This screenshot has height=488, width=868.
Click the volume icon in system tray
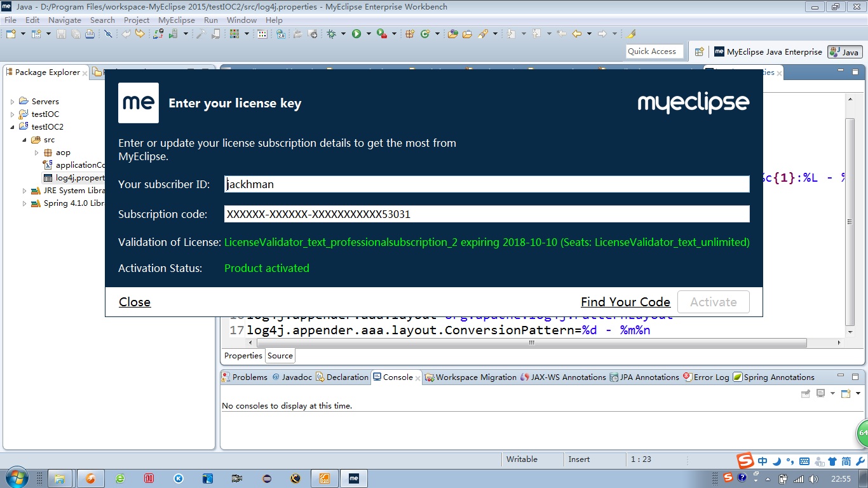pos(812,478)
